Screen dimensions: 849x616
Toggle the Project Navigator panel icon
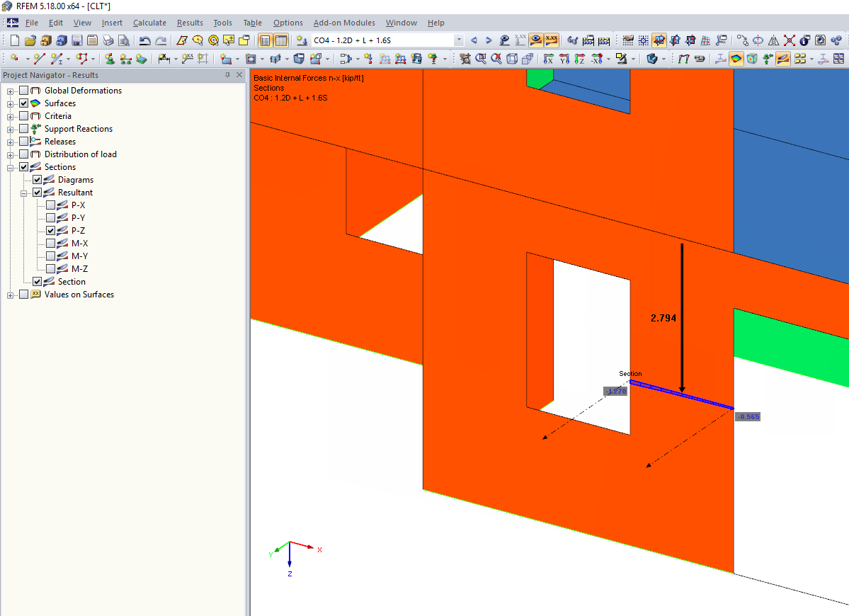(265, 40)
